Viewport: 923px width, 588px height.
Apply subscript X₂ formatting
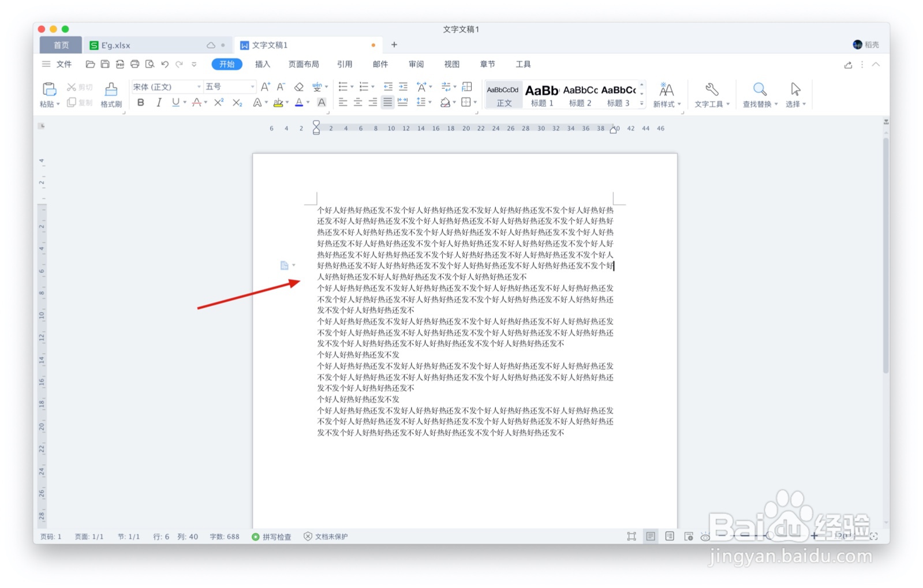[x=237, y=103]
